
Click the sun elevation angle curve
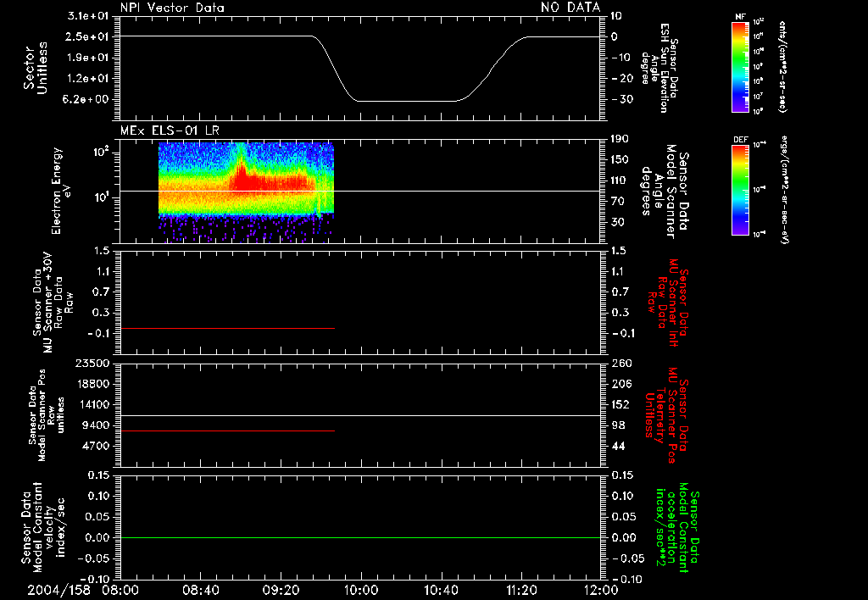(359, 69)
